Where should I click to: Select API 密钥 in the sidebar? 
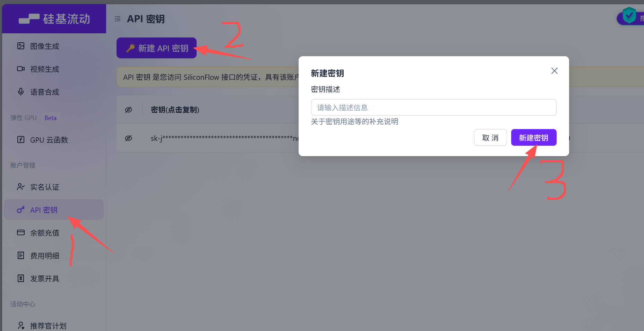(x=54, y=210)
